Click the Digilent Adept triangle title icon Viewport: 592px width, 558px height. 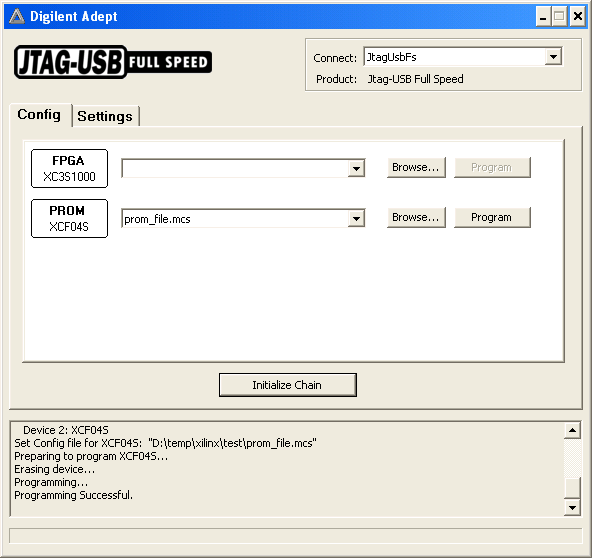(17, 16)
